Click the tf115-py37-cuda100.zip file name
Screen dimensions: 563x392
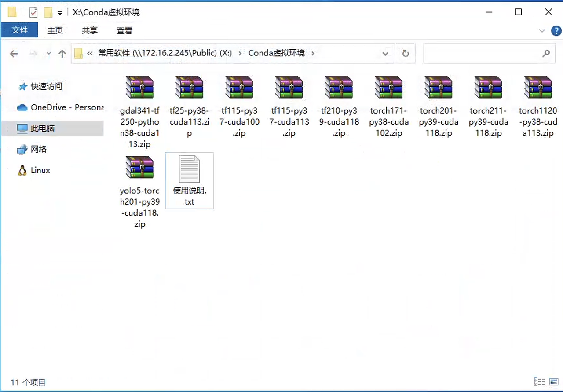point(239,122)
